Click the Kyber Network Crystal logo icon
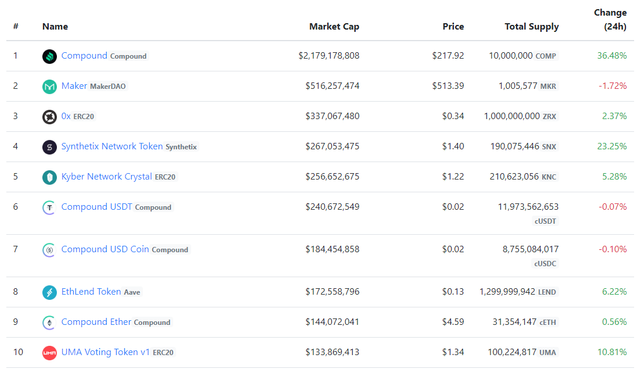The width and height of the screenshot is (640, 371). click(49, 177)
